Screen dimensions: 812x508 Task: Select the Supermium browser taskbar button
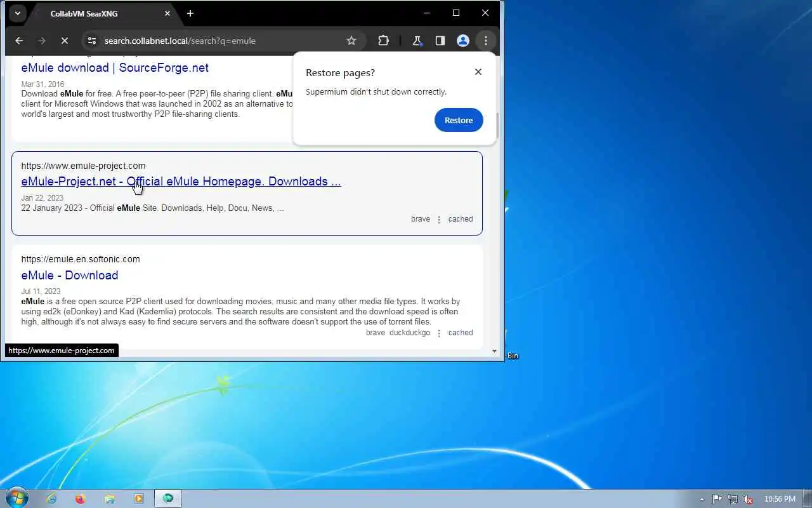click(168, 498)
